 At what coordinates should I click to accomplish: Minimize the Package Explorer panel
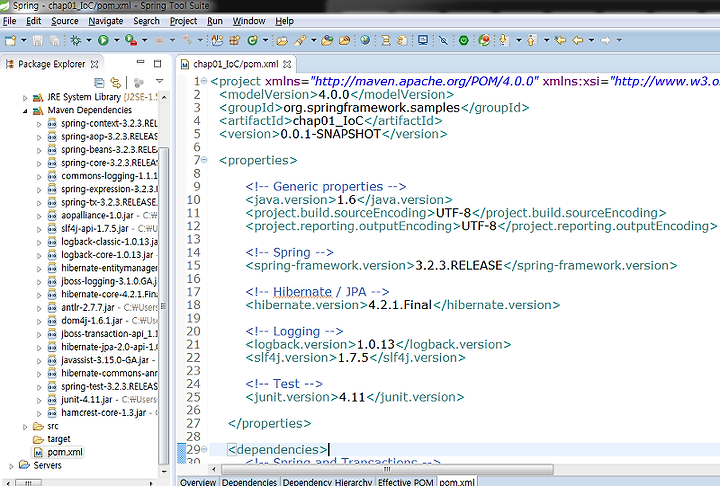(141, 62)
